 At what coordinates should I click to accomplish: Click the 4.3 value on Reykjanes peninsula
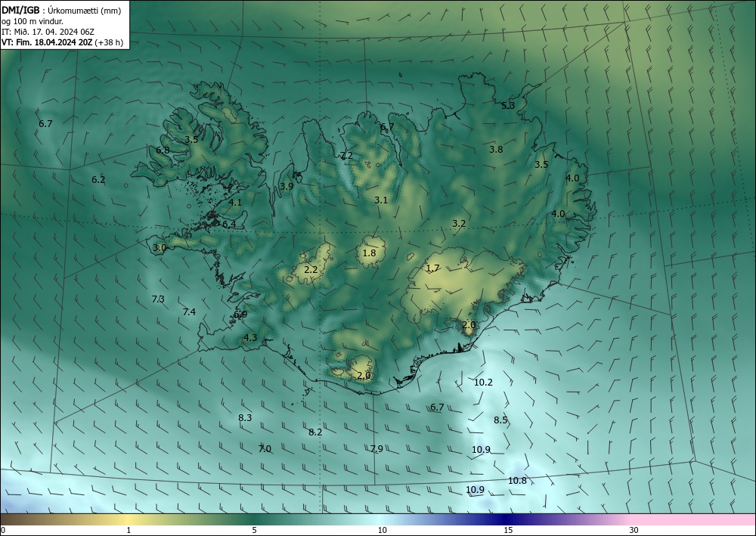point(250,337)
